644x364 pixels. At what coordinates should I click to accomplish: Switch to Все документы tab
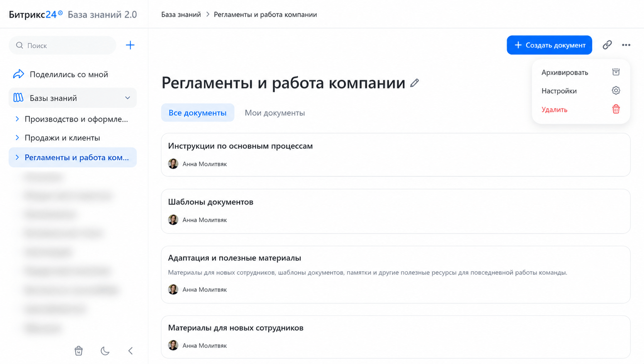(198, 113)
